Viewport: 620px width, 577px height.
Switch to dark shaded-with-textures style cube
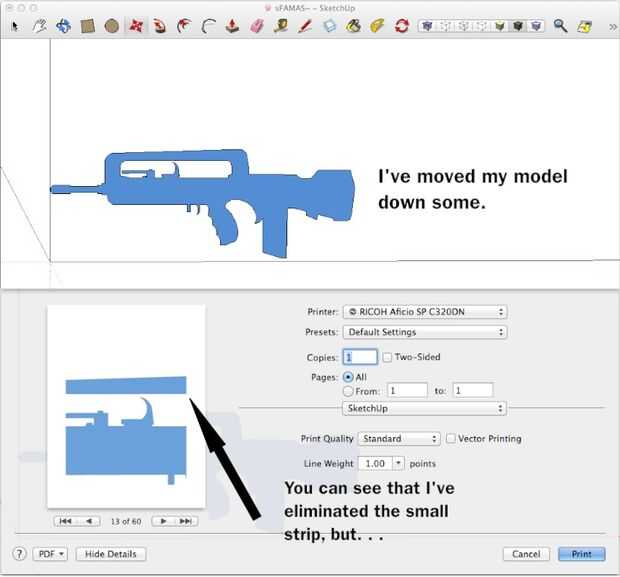pyautogui.click(x=518, y=26)
